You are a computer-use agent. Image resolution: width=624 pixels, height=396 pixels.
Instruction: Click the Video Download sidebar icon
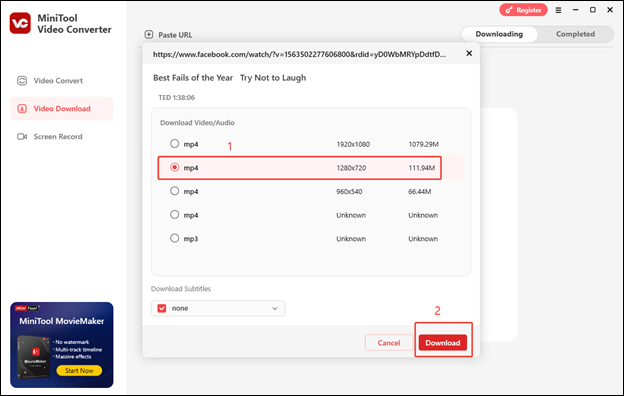[x=22, y=109]
